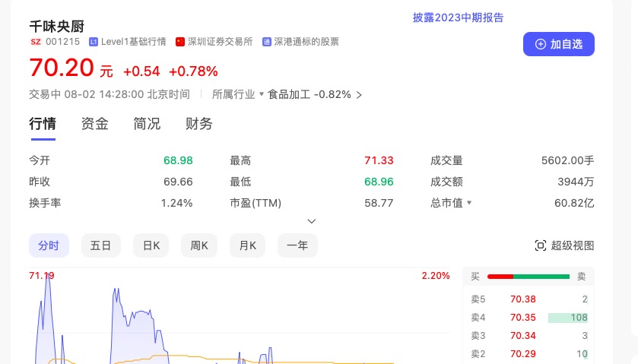Open the 财务 tab
Image resolution: width=638 pixels, height=364 pixels.
(199, 124)
